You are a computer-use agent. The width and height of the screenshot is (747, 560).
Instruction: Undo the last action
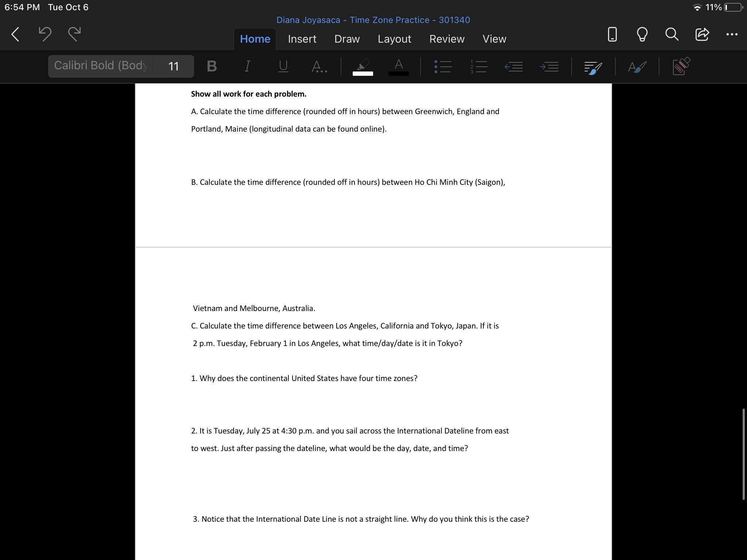[45, 34]
